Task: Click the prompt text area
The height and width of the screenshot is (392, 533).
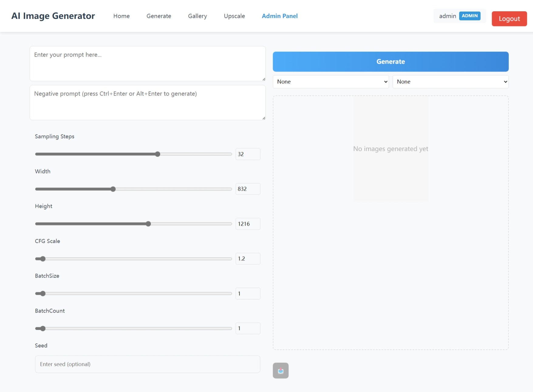Action: pos(147,64)
